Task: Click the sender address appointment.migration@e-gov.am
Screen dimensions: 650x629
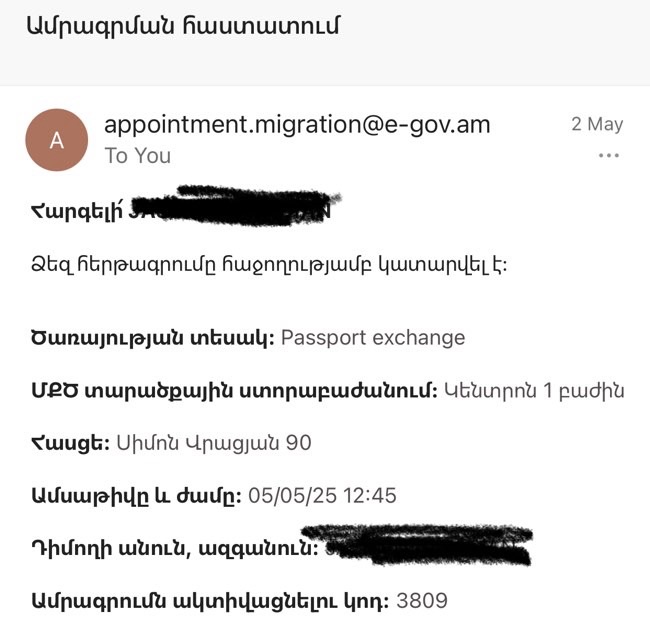Action: point(297,125)
